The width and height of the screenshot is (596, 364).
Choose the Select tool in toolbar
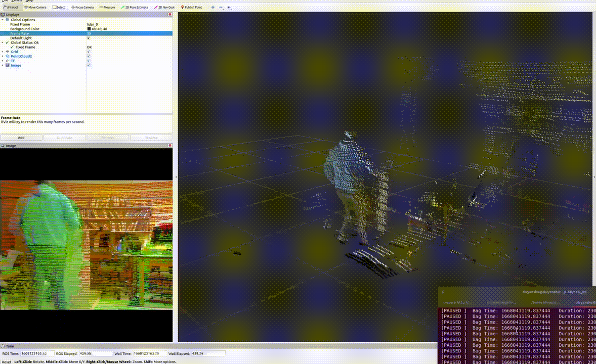[x=59, y=7]
